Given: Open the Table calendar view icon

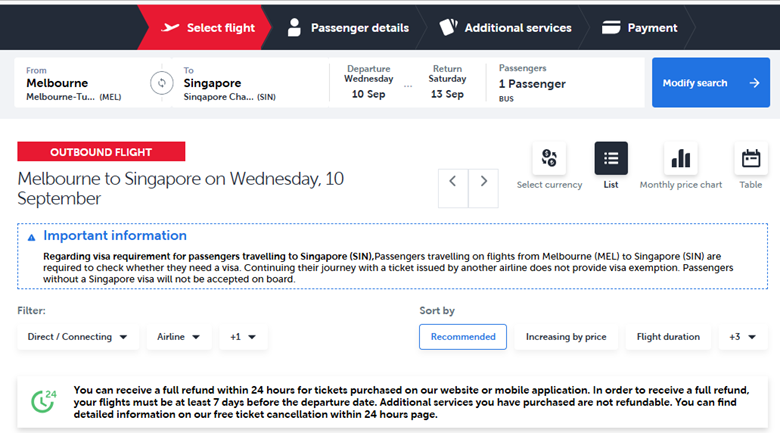Looking at the screenshot, I should pyautogui.click(x=750, y=158).
